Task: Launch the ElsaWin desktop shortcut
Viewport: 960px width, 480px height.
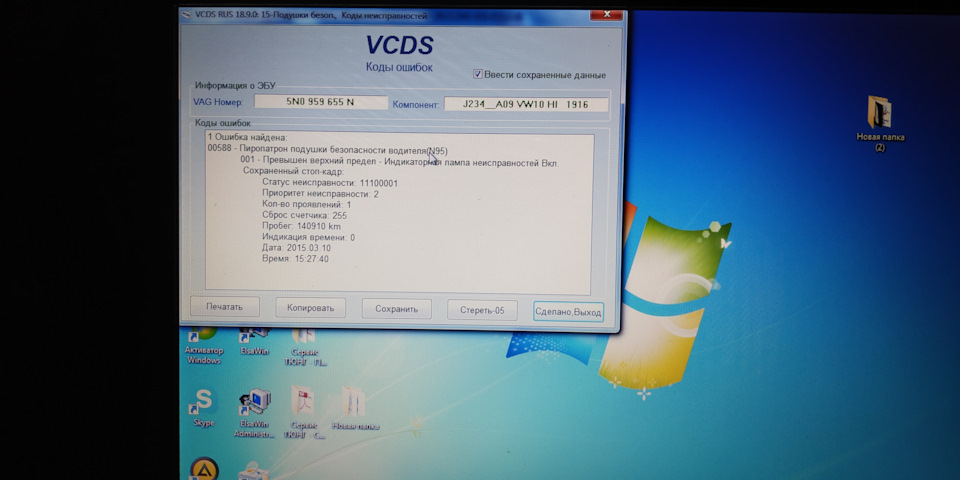Action: click(x=254, y=342)
